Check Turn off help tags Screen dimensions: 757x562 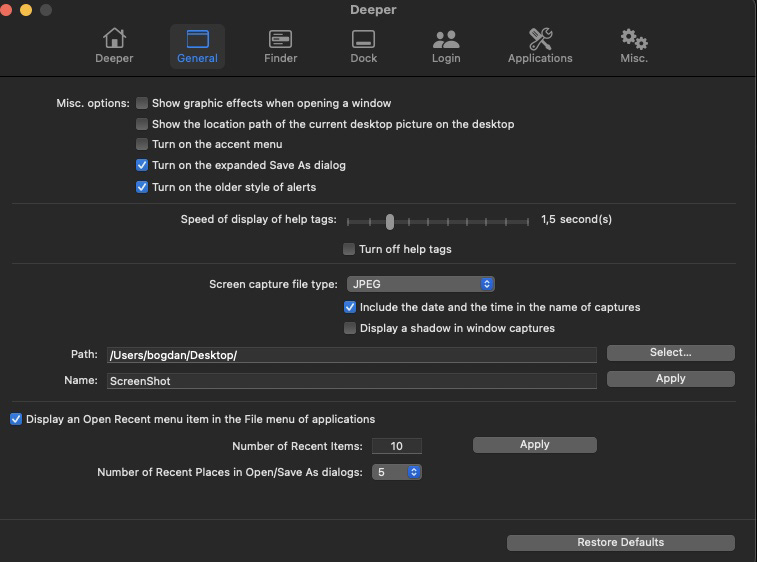click(349, 249)
